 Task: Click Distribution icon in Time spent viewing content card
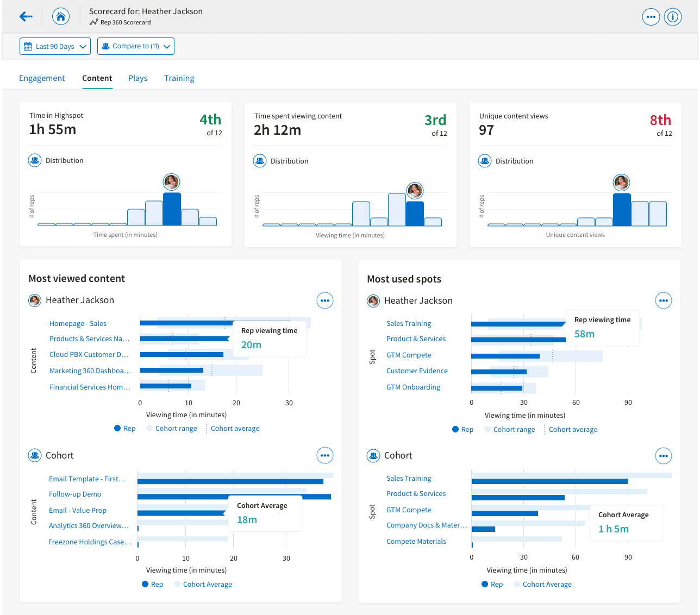click(260, 161)
